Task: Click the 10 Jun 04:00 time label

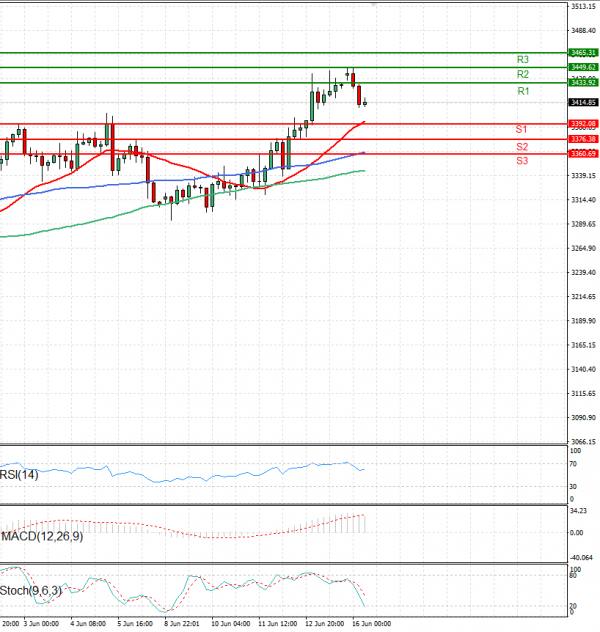Action: click(231, 623)
